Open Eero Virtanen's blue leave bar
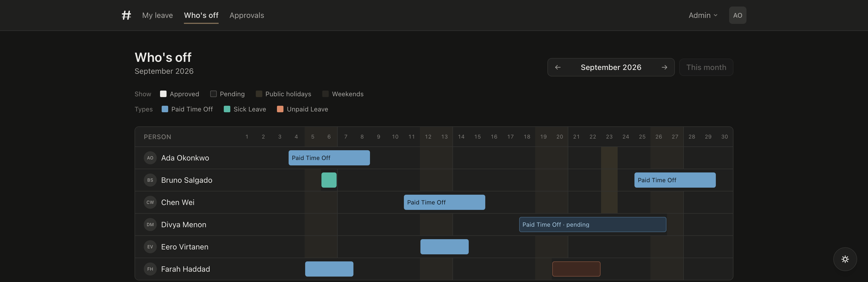The image size is (868, 282). click(x=445, y=247)
